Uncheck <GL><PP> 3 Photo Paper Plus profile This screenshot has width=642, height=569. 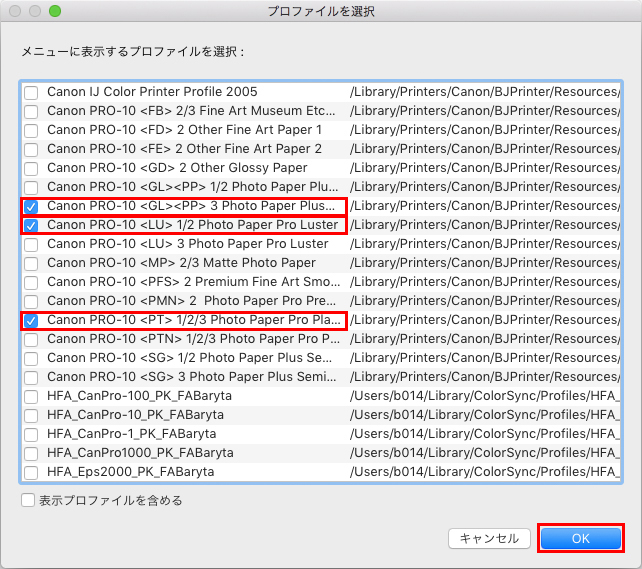point(31,207)
